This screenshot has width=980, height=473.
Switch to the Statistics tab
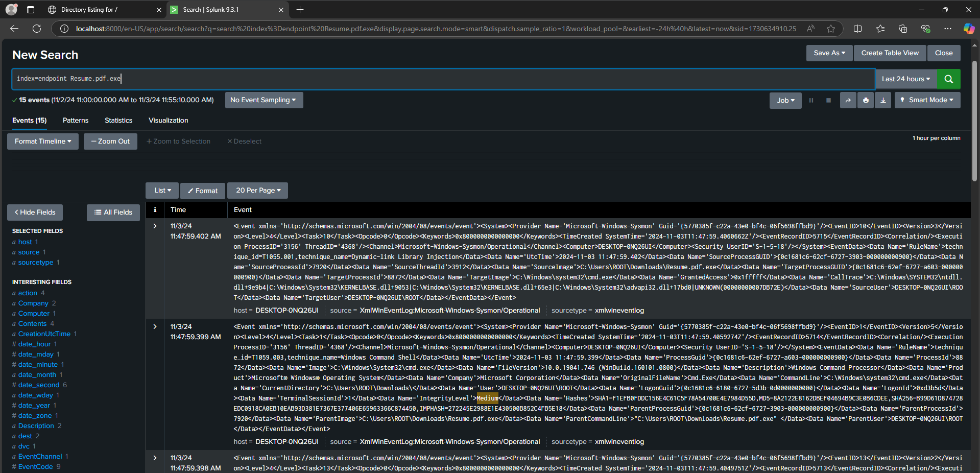(x=118, y=120)
